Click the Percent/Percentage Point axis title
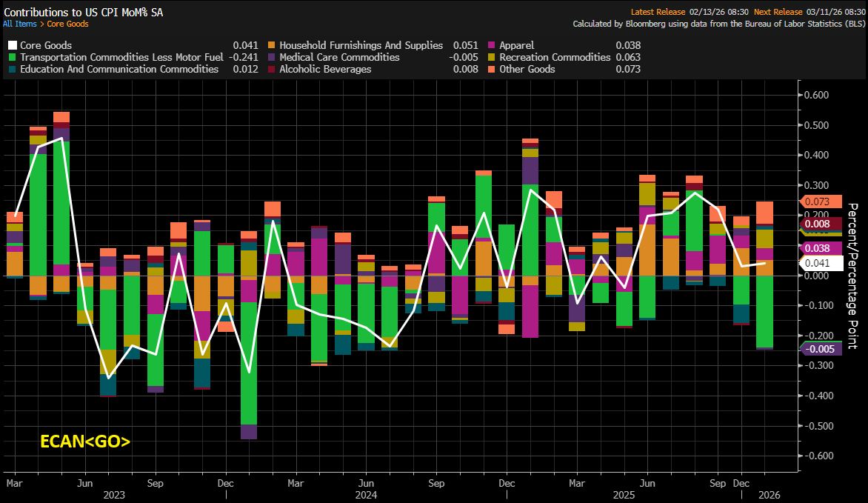 click(853, 276)
